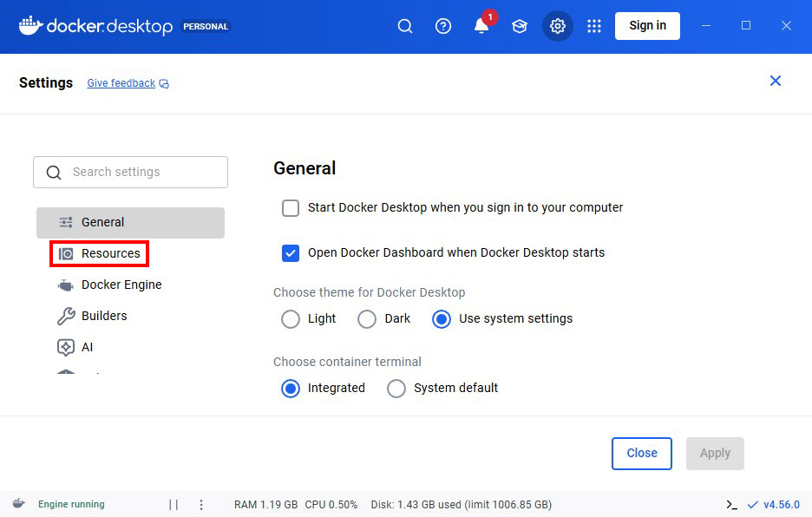Click the Give feedback link

(x=121, y=82)
